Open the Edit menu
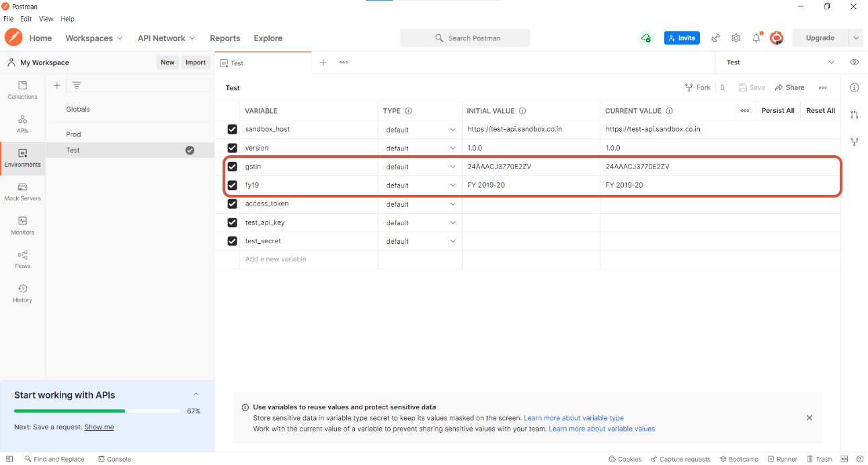This screenshot has width=868, height=465. [26, 19]
